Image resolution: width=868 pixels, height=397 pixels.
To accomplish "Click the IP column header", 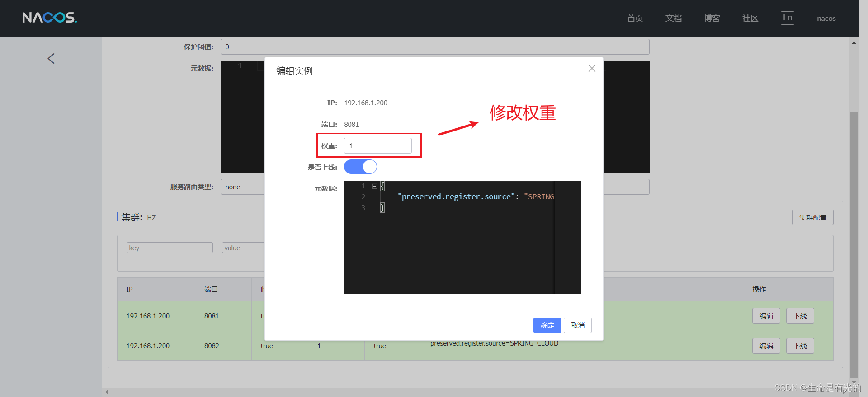I will (156, 290).
